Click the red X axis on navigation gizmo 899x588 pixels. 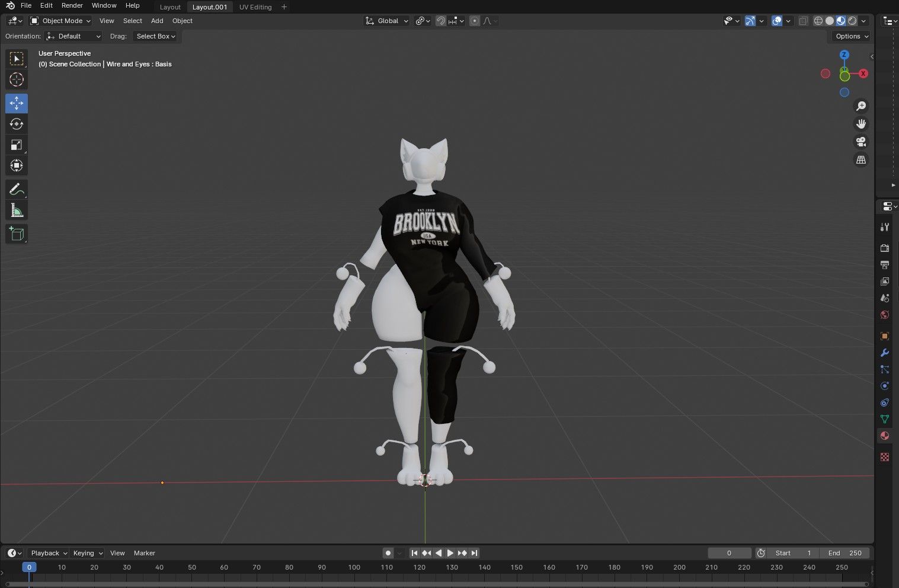[x=863, y=73]
